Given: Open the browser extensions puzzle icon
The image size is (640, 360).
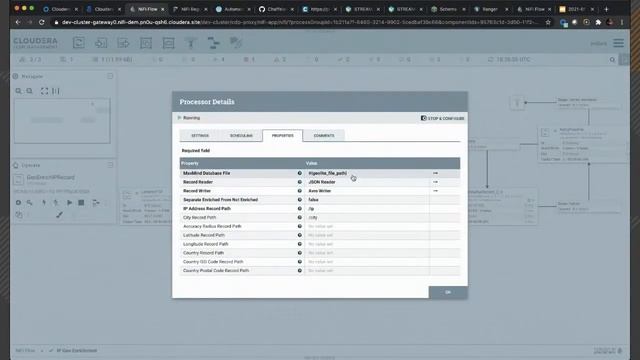Looking at the screenshot, I should (598, 22).
